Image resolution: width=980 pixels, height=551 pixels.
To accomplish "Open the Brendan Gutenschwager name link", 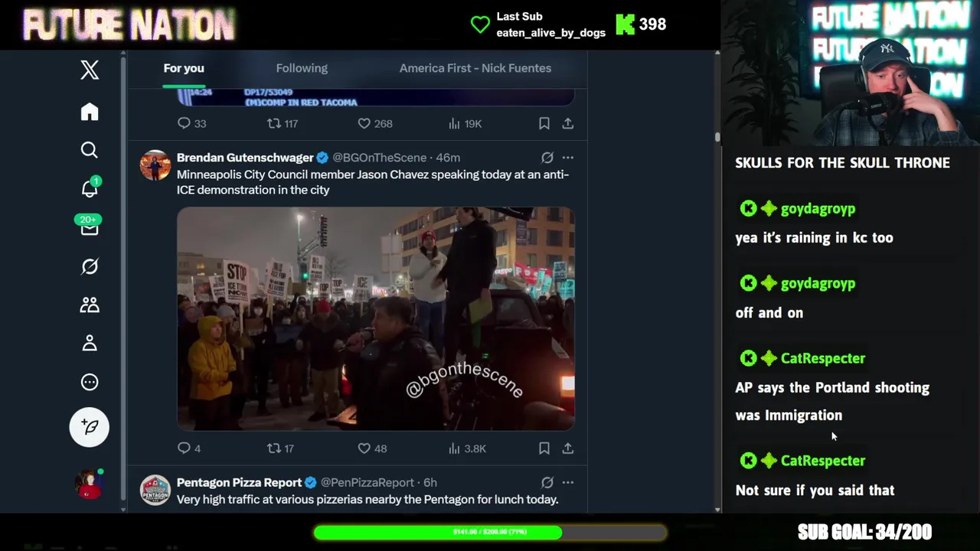I will (x=245, y=158).
